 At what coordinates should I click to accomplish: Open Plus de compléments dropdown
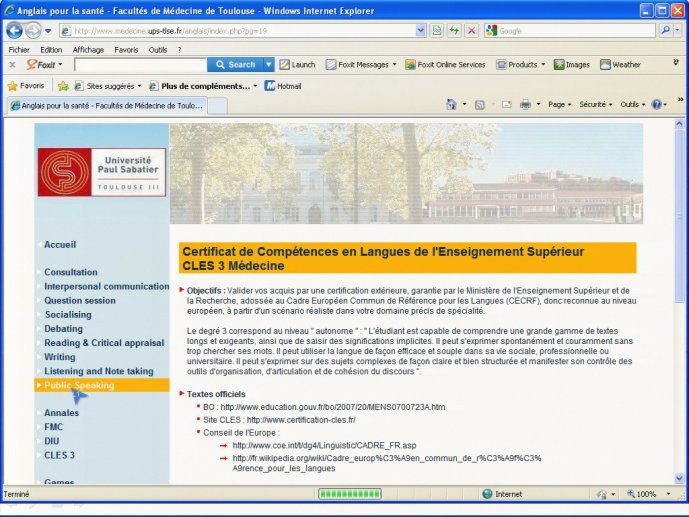[x=203, y=86]
